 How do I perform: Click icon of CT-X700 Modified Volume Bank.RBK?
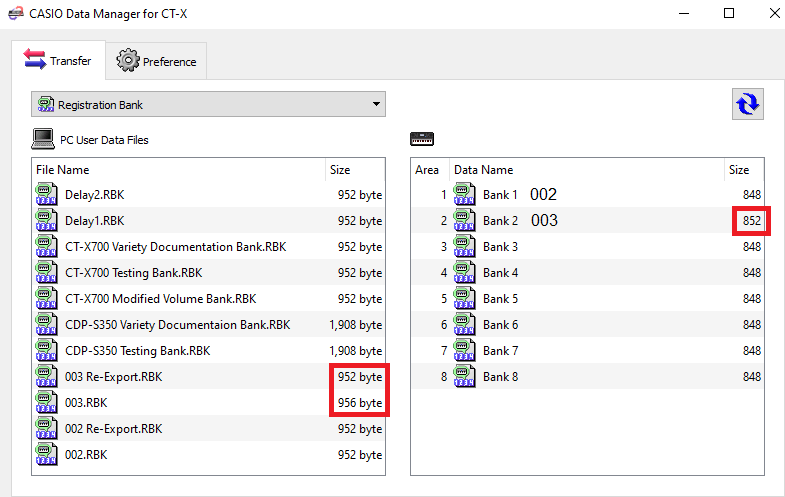click(46, 298)
